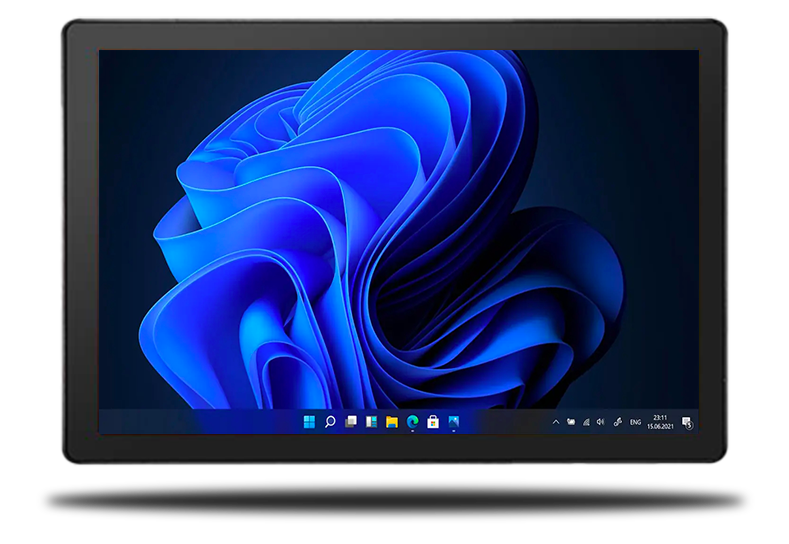
Task: Launch File Explorer from taskbar
Action: [392, 423]
